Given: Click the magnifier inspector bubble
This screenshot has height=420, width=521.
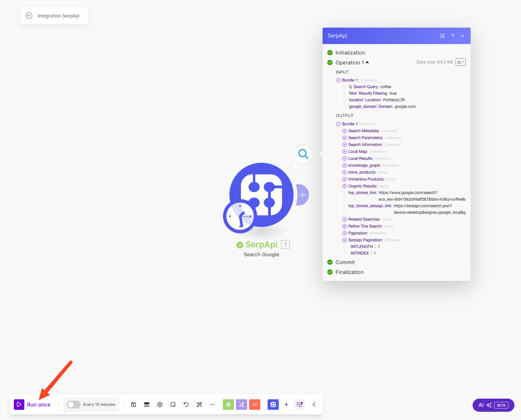Looking at the screenshot, I should (303, 154).
